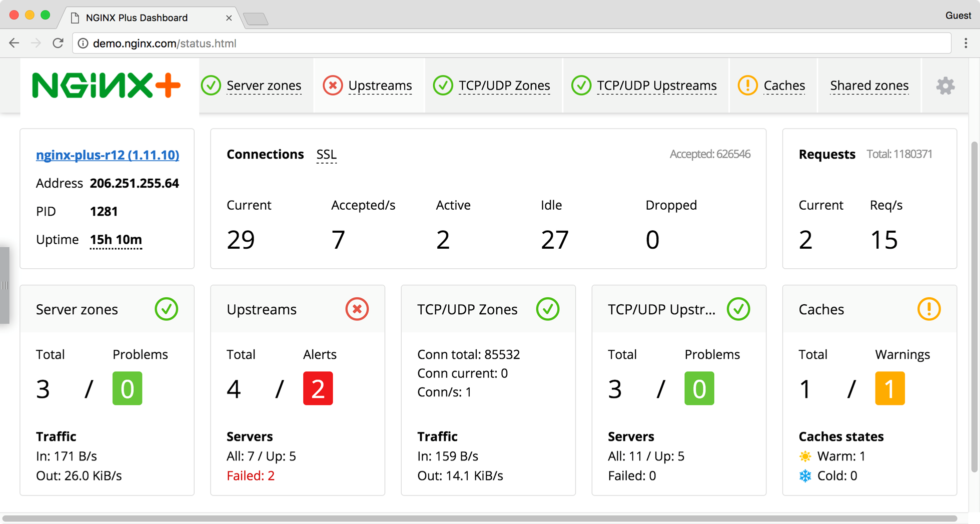
Task: Click the Req/s value 15
Action: coord(884,240)
